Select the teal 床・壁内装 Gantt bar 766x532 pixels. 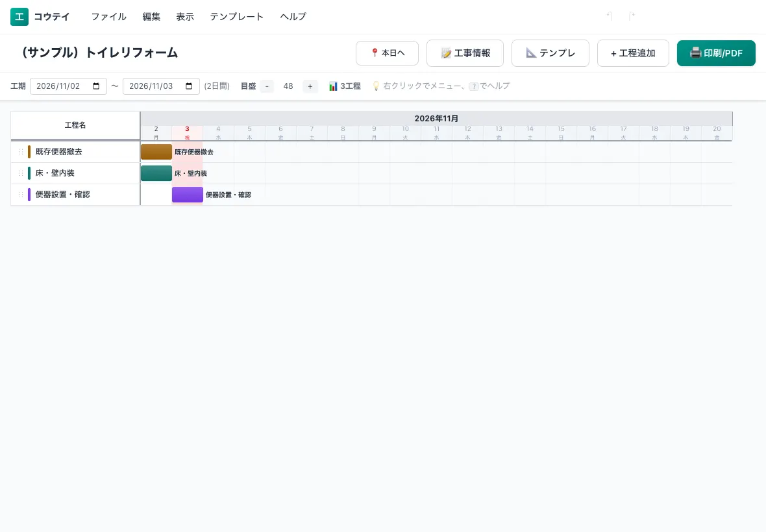(x=156, y=173)
